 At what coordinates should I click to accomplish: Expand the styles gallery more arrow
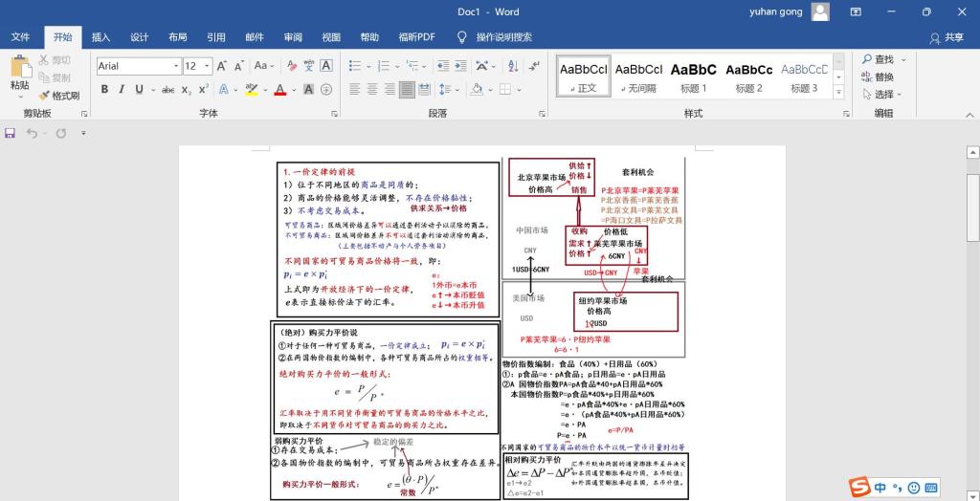pyautogui.click(x=839, y=93)
